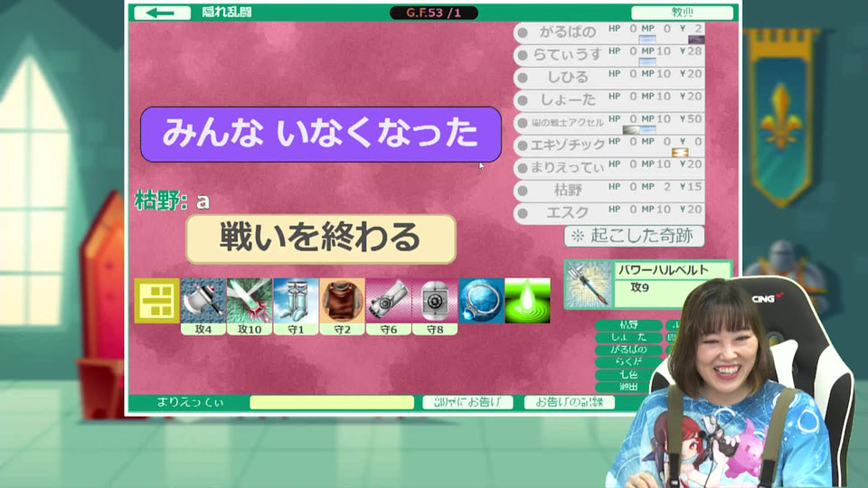Select 七色 in the green name list
This screenshot has height=488, width=868.
click(x=629, y=374)
